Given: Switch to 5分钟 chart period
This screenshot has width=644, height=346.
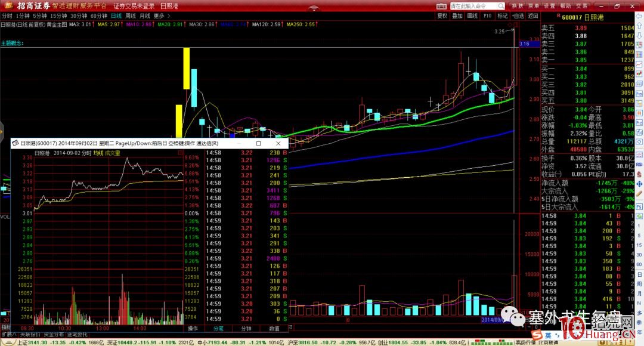Looking at the screenshot, I should pyautogui.click(x=40, y=16).
